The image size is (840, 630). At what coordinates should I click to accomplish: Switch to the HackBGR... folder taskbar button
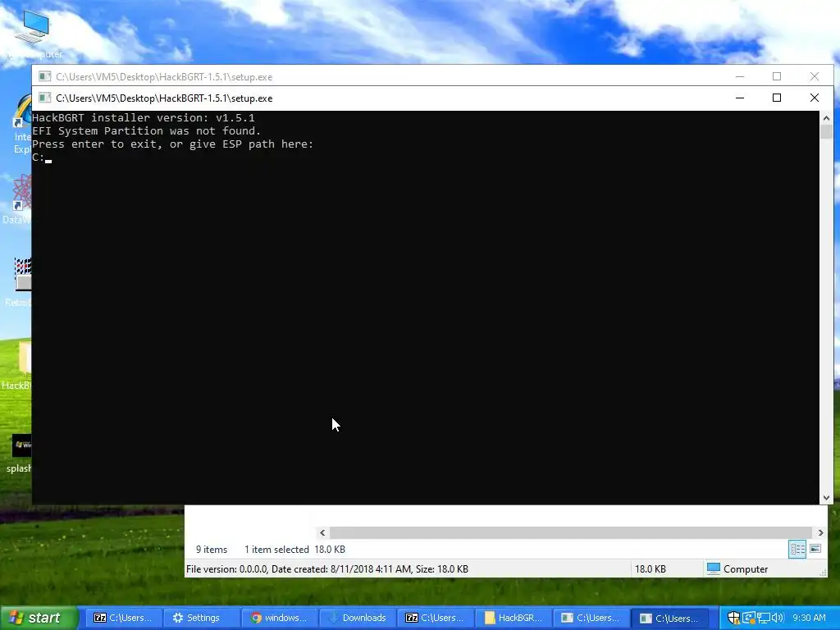[514, 618]
